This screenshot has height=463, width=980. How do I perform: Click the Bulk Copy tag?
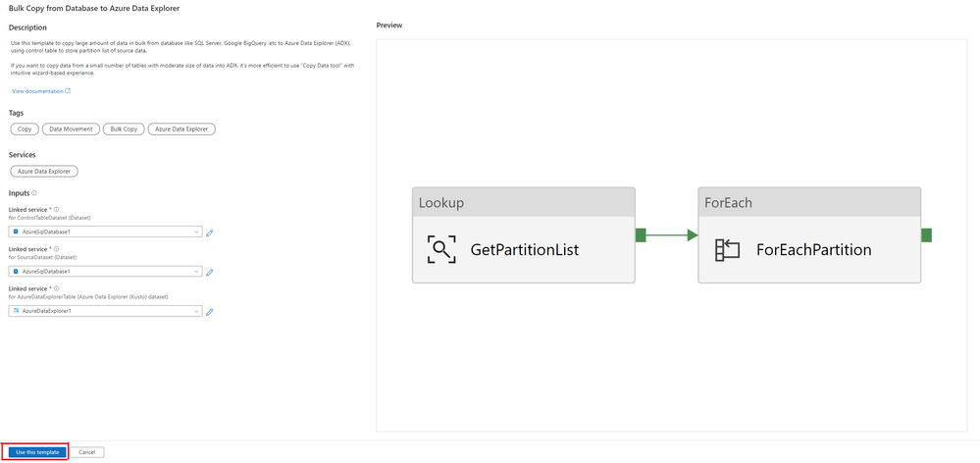[124, 129]
